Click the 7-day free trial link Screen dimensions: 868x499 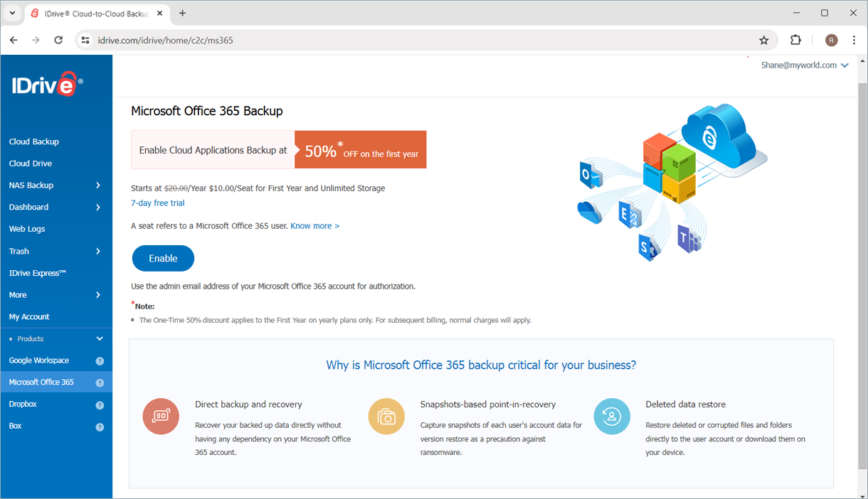(x=158, y=203)
